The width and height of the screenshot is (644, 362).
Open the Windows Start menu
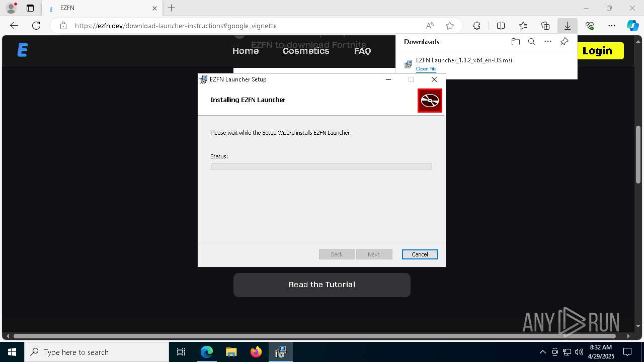(12, 352)
